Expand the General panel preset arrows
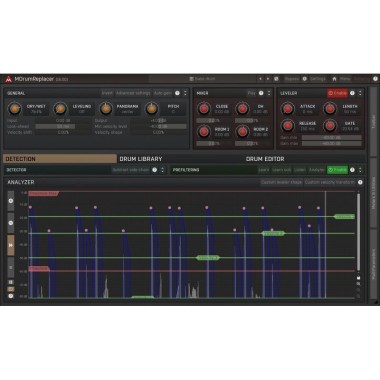380x380 pixels. (x=185, y=93)
